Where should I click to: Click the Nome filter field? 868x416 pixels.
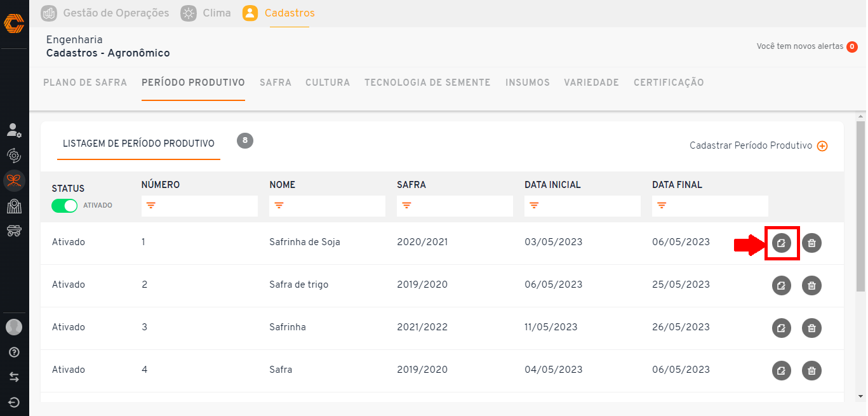pyautogui.click(x=327, y=206)
